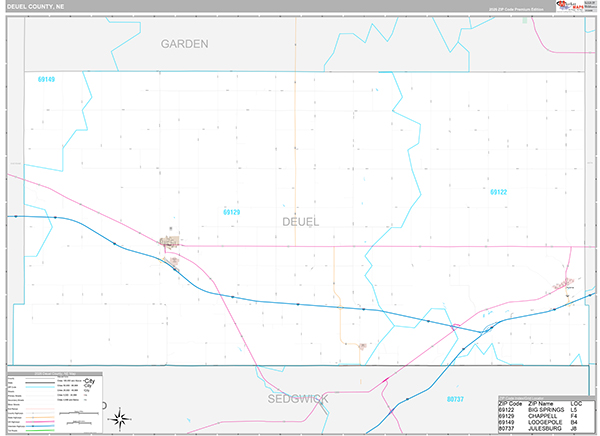Select the Chappell town marker on the map
600x436 pixels.
[170, 242]
